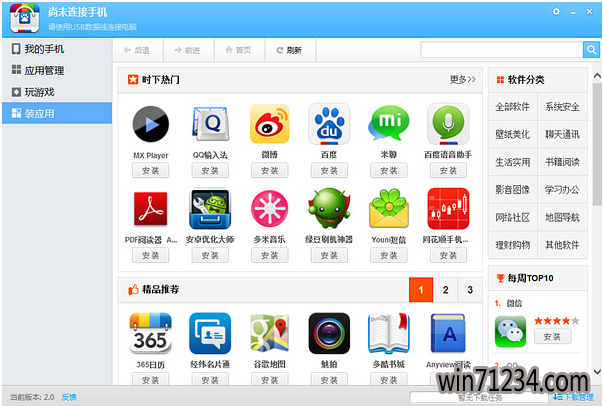
Task: Switch to 应用管理 in sidebar
Action: tap(57, 70)
